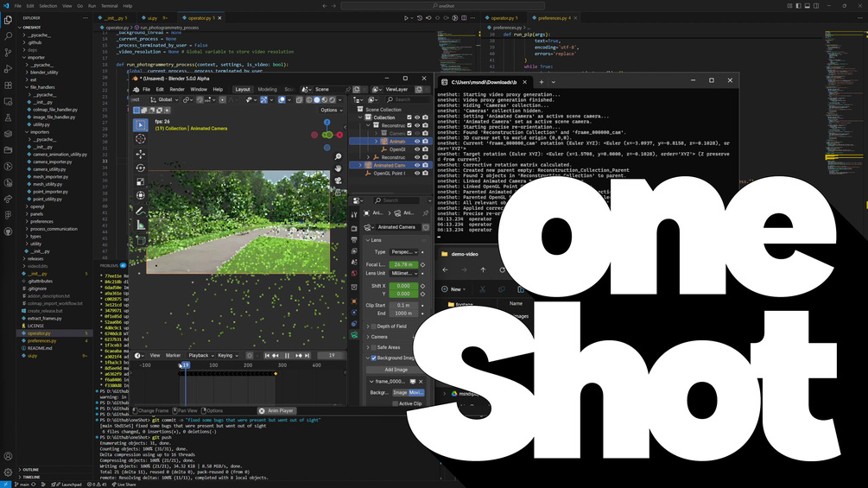The image size is (868, 488).
Task: Open the timeline Playback dropdown
Action: [x=201, y=356]
